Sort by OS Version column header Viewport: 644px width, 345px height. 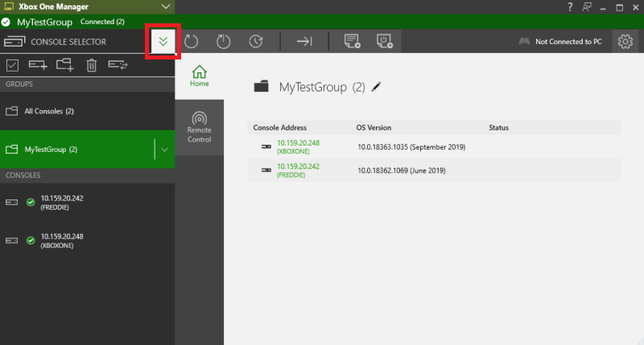pos(374,128)
